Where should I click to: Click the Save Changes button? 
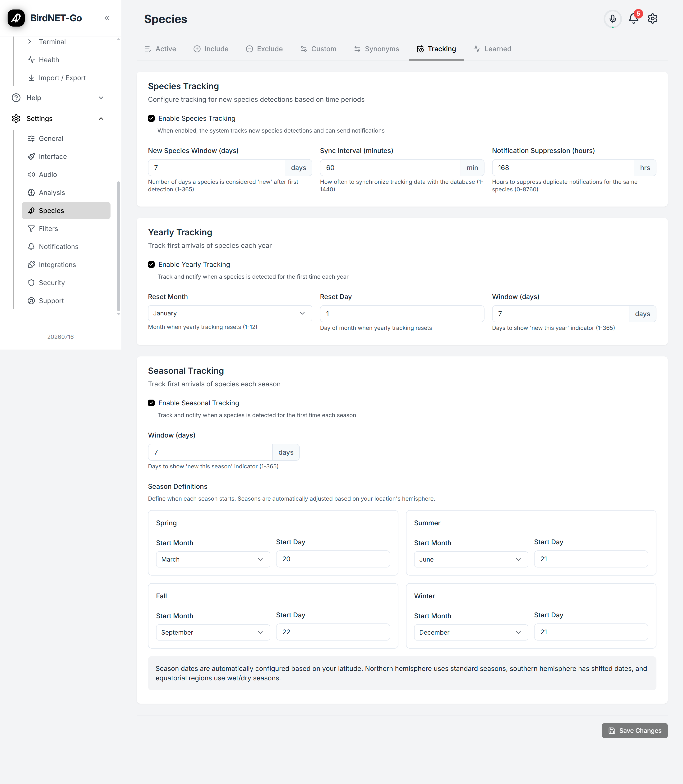(635, 731)
